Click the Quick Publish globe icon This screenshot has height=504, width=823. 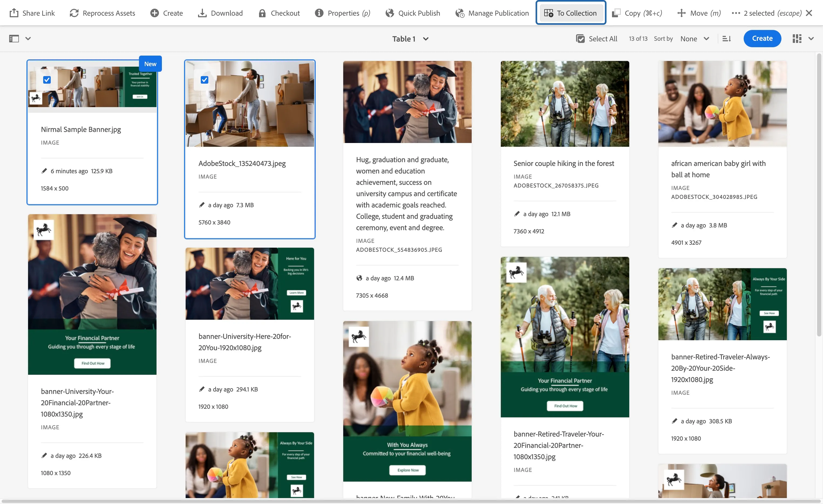389,13
